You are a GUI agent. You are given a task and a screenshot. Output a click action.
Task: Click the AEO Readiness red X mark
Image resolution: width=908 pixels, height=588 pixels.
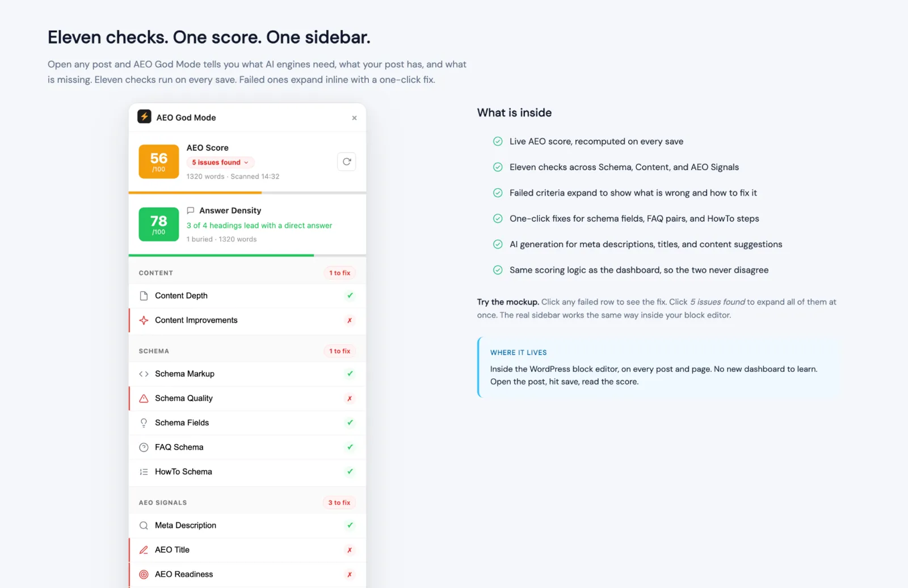[350, 574]
